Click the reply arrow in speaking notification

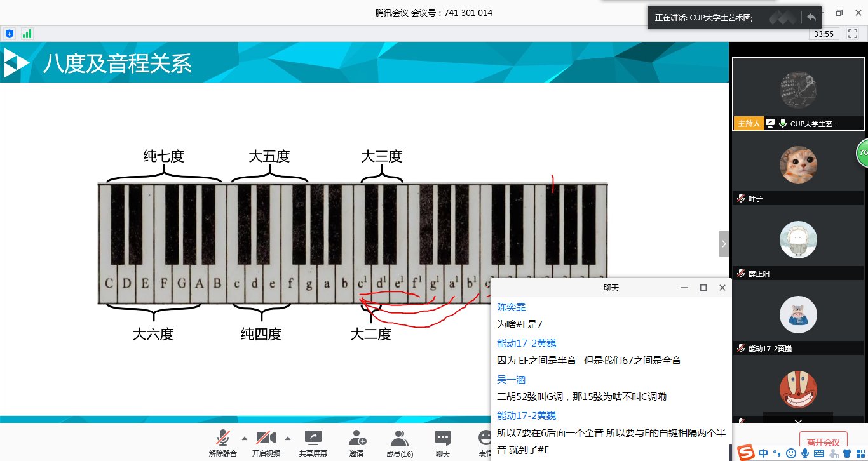point(811,17)
